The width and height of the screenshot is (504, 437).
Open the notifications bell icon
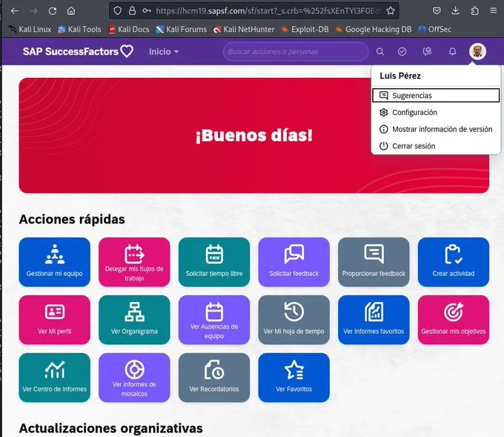tap(452, 51)
